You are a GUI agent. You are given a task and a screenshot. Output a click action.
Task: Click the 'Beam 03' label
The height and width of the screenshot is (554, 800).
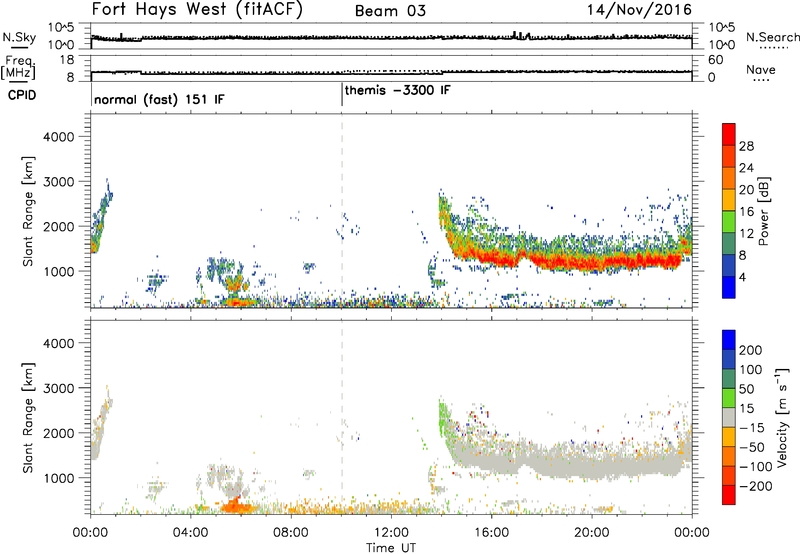click(390, 11)
